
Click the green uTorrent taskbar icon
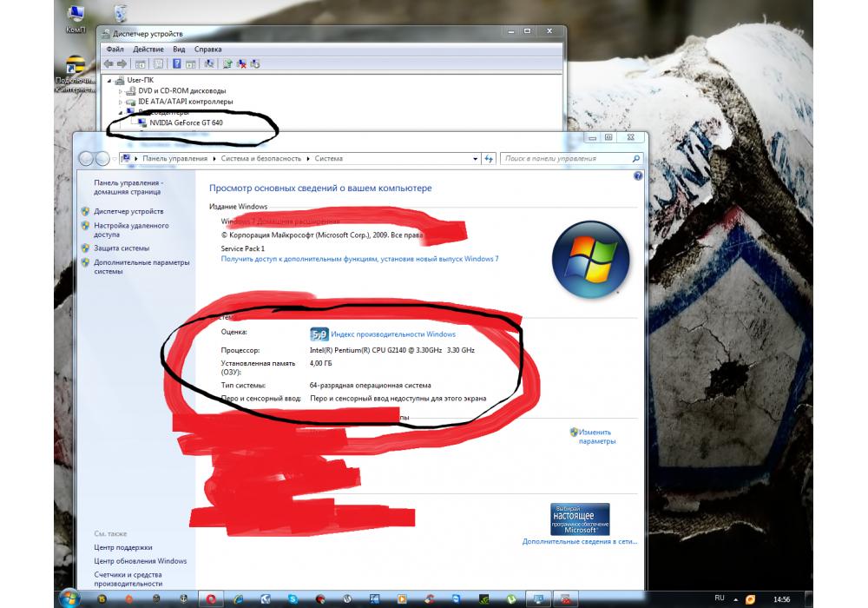(x=511, y=598)
